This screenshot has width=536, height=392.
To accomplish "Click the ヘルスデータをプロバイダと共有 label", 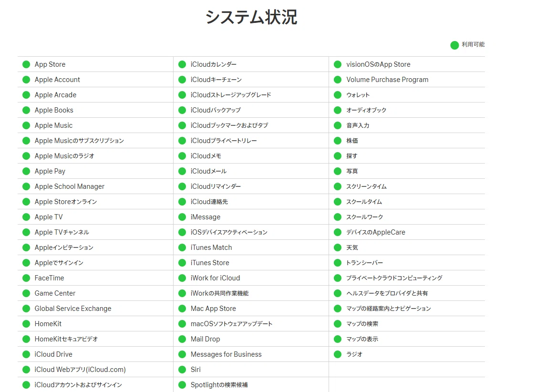I will click(x=387, y=293).
